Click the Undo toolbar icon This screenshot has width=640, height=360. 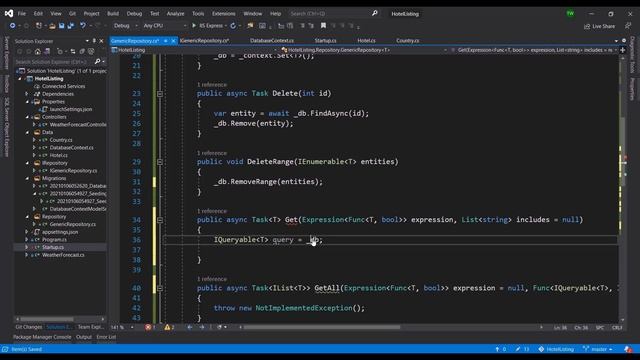click(x=83, y=26)
